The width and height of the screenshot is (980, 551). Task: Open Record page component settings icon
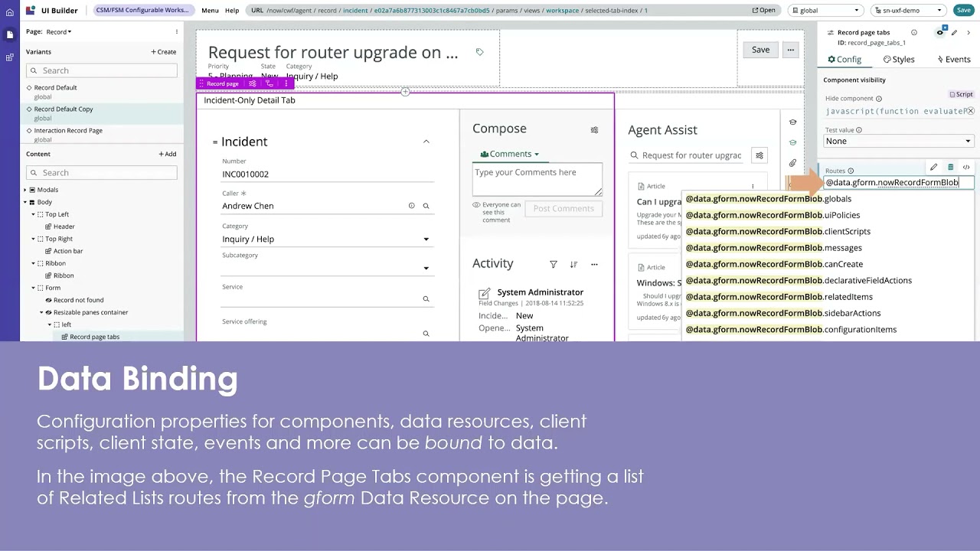click(253, 83)
